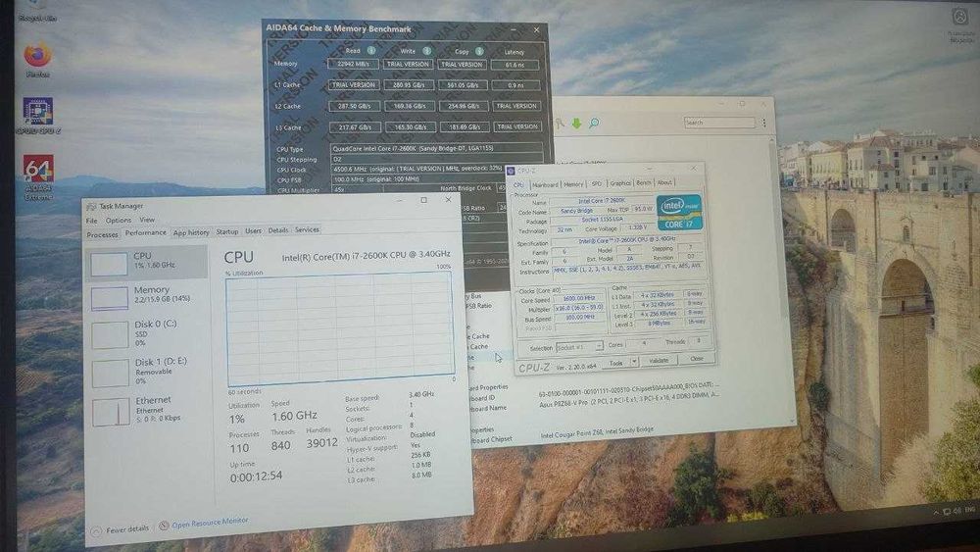Viewport: 980px width, 552px height.
Task: Click Fewer details in Task Manager
Action: pyautogui.click(x=126, y=529)
